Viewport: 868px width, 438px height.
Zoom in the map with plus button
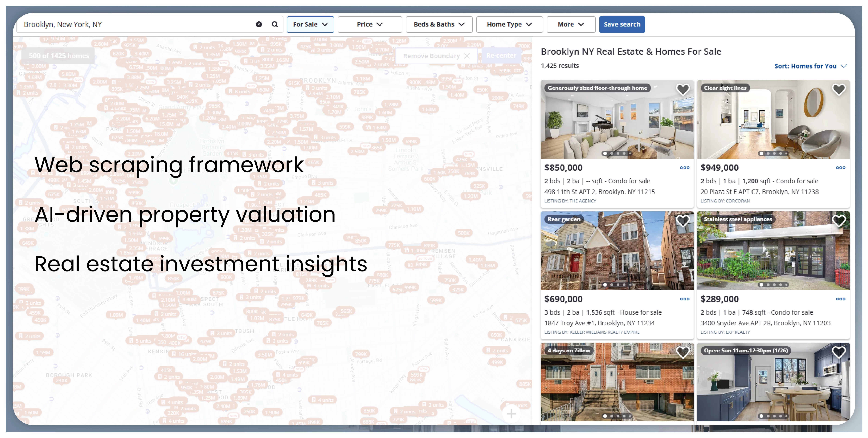(511, 414)
